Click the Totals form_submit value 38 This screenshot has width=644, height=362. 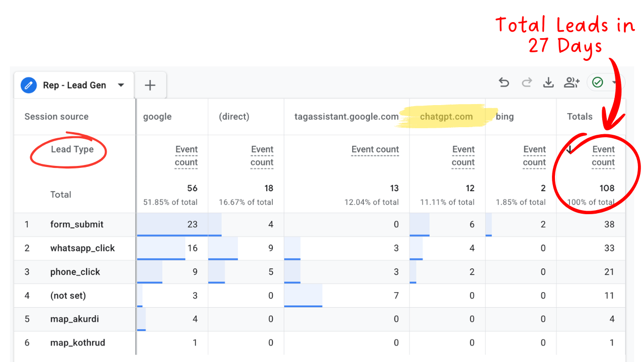coord(609,224)
